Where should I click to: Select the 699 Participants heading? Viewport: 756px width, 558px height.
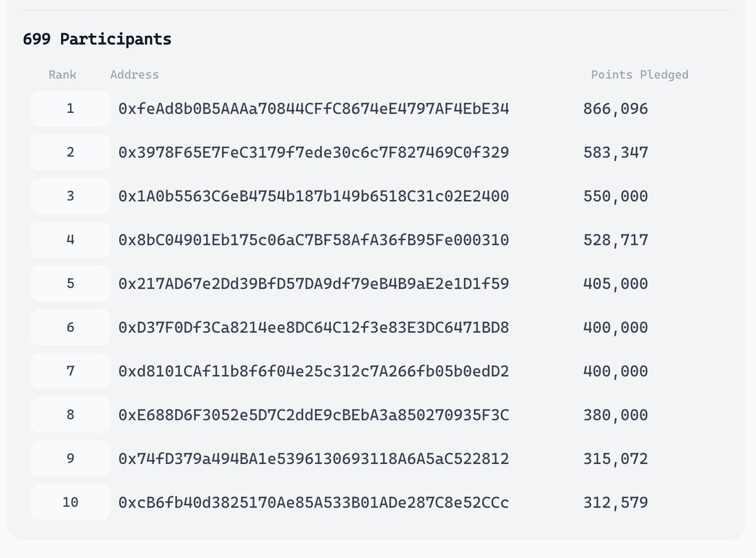tap(97, 38)
